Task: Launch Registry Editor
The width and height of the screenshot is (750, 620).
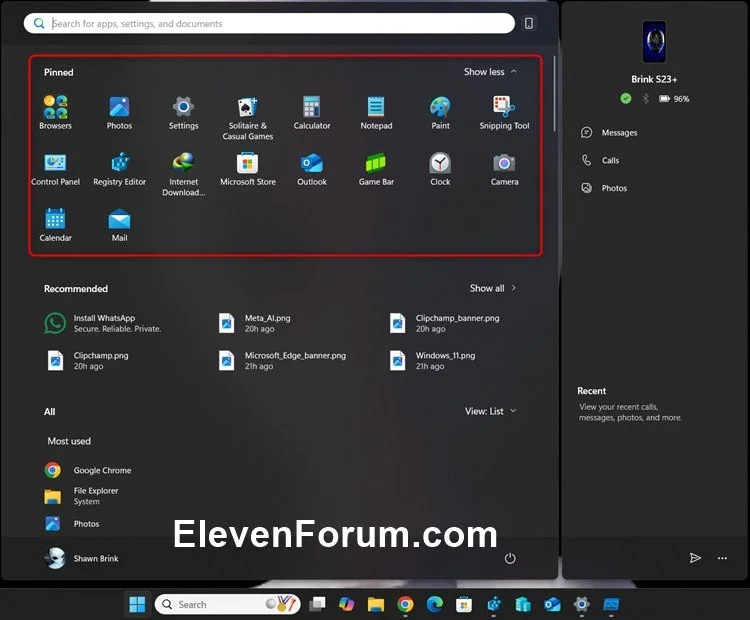Action: tap(120, 169)
